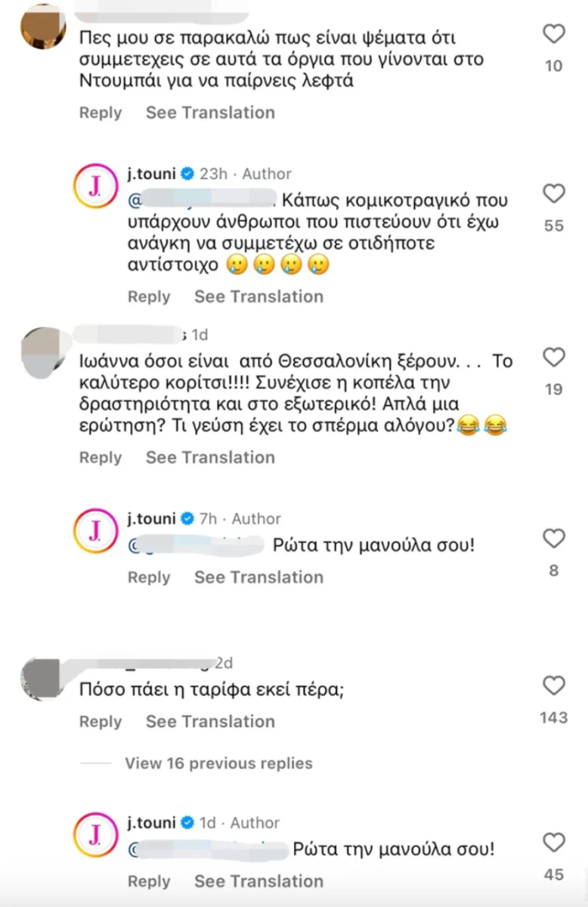See Translation of j.touni's bottom reply
Screen dimensions: 588x907
[x=258, y=881]
